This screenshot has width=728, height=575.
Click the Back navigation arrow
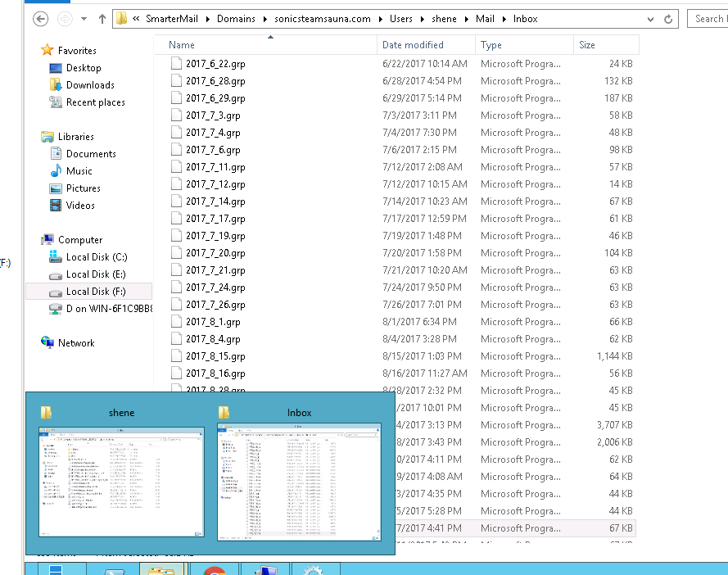pyautogui.click(x=41, y=19)
